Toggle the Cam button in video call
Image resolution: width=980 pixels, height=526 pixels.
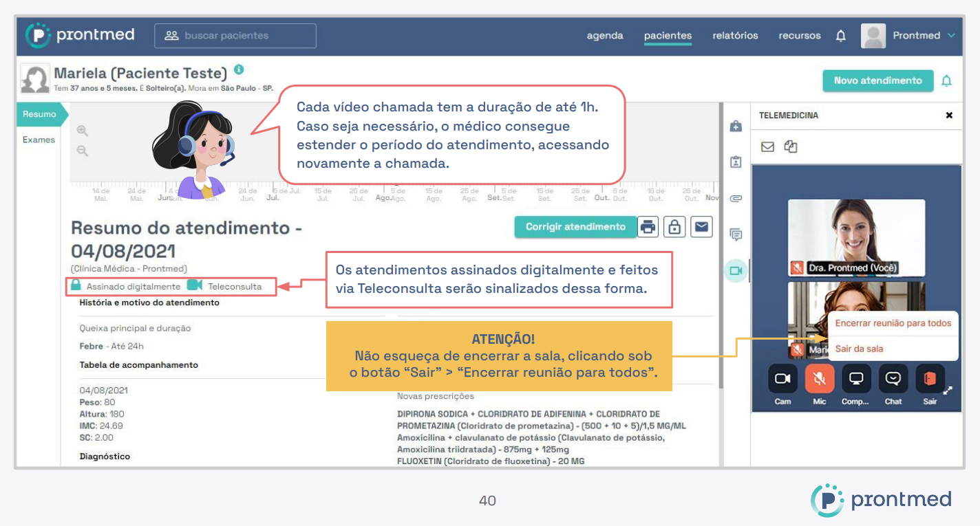click(x=782, y=379)
